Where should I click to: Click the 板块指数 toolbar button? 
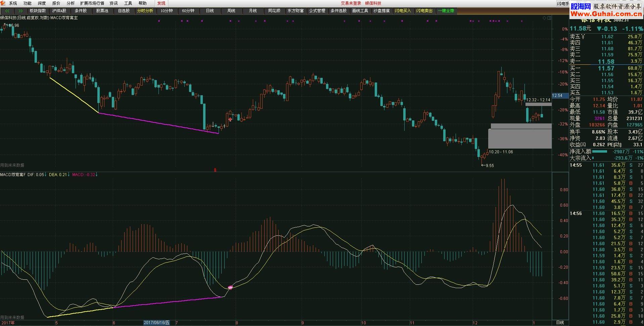point(38,11)
